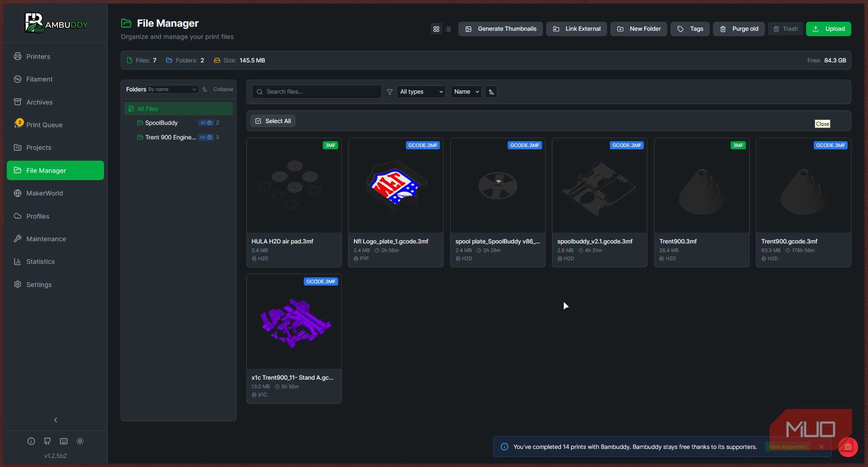The image size is (868, 467).
Task: Open the Name sort dropdown
Action: coord(466,92)
